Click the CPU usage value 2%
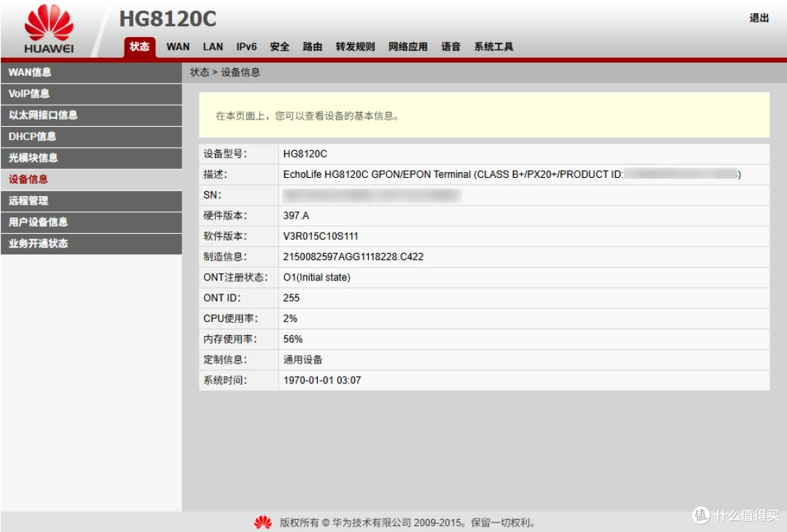This screenshot has width=787, height=532. 290,318
